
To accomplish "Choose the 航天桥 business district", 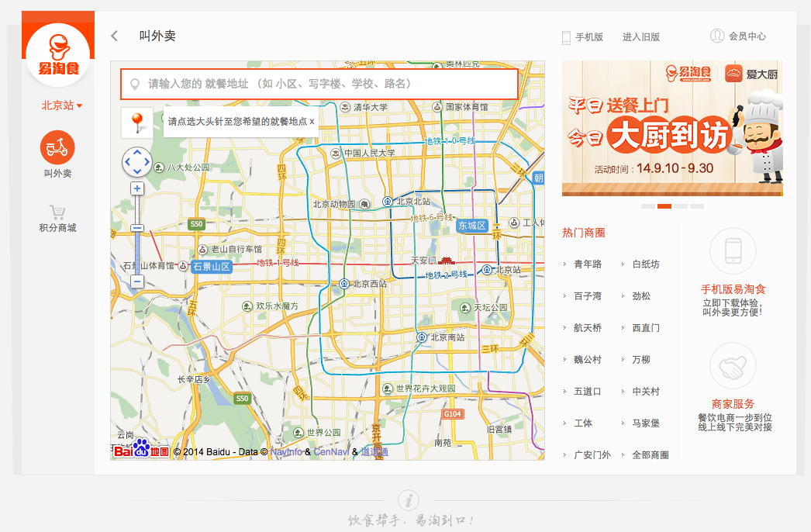I will click(x=588, y=328).
